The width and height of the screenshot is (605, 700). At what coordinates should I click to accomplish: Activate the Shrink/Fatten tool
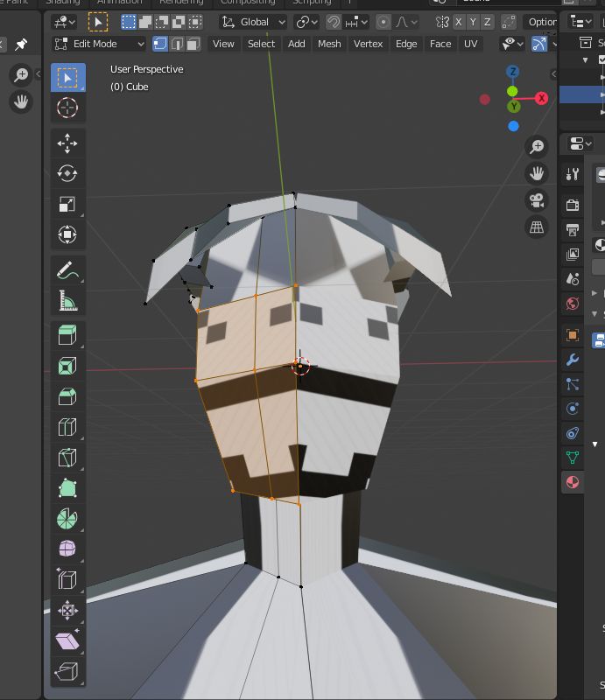[x=67, y=610]
